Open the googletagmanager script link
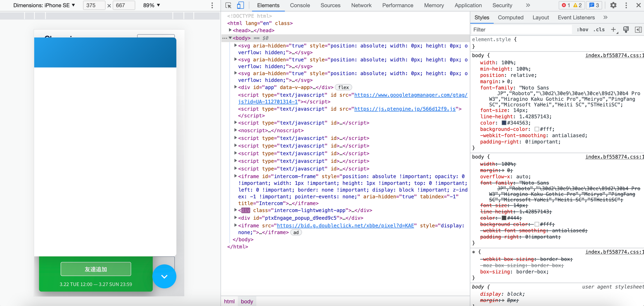The height and width of the screenshot is (306, 644). tap(411, 95)
